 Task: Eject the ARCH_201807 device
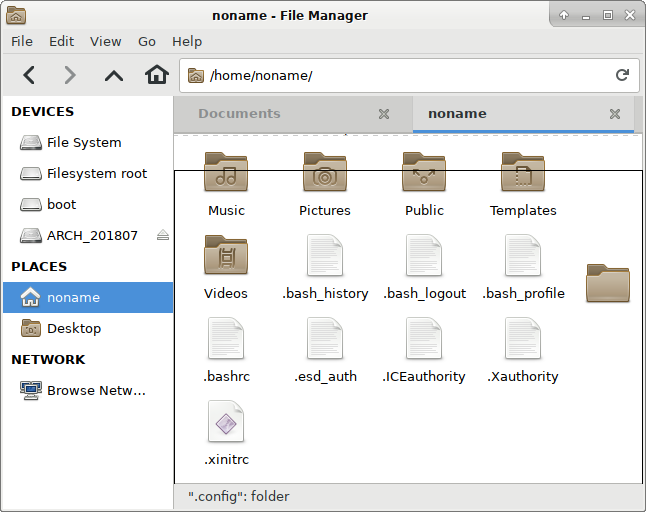163,235
